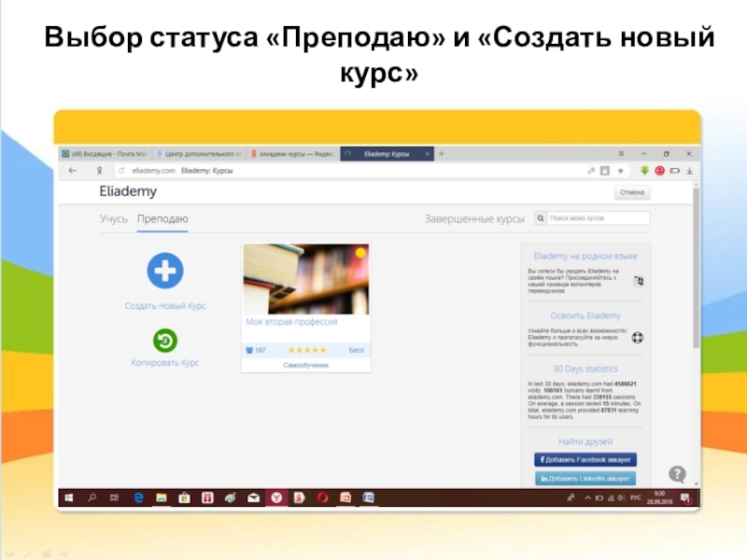Click the lifebuoy icon under Освоить Eliademy
The image size is (747, 560).
(x=639, y=337)
